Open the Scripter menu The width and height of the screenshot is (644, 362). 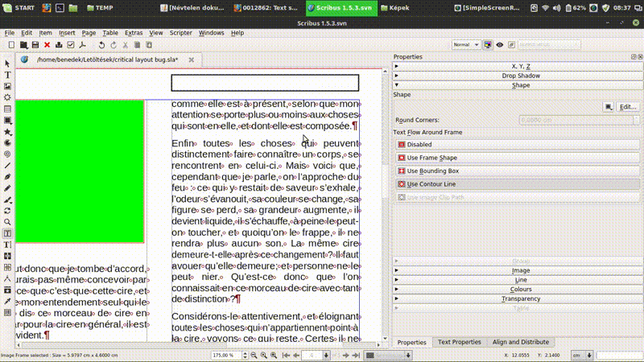[180, 33]
